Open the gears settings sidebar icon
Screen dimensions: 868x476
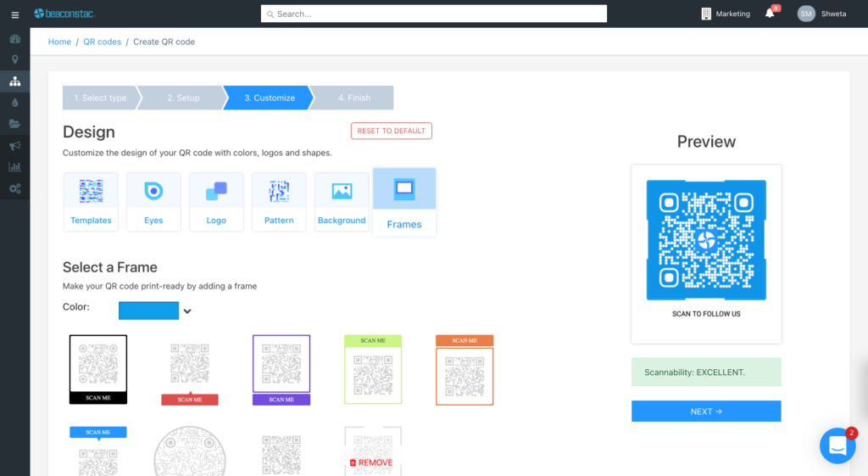click(15, 188)
